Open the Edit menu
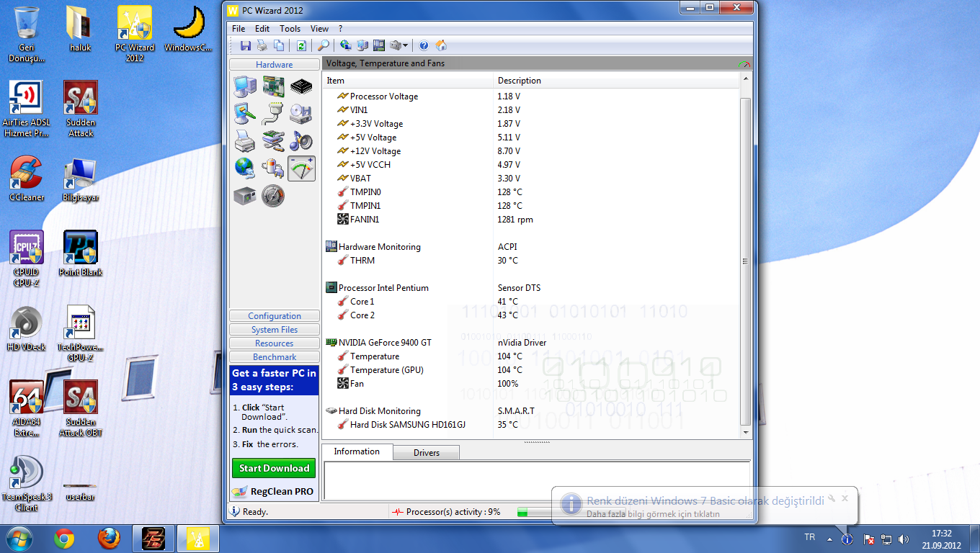The width and height of the screenshot is (980, 553). click(262, 29)
